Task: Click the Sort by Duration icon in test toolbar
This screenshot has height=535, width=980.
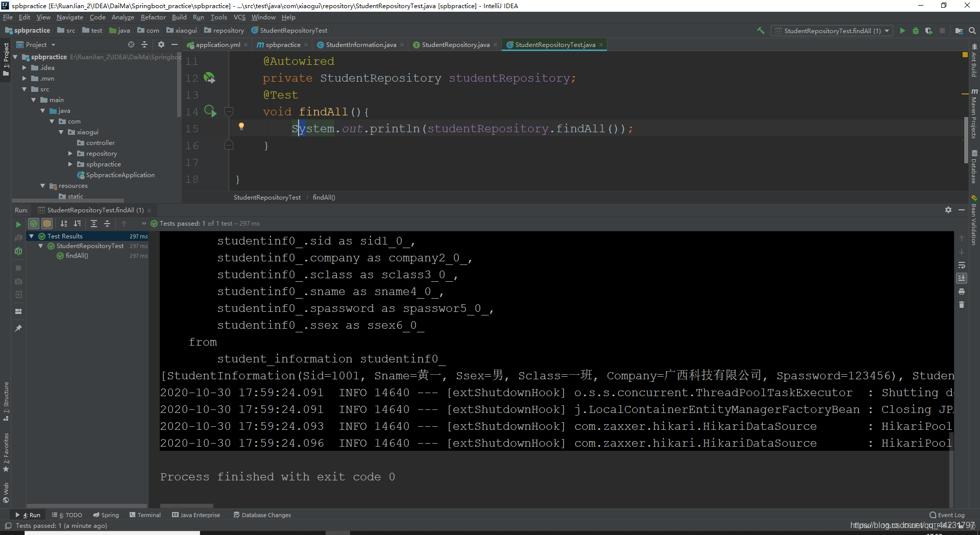Action: 77,224
